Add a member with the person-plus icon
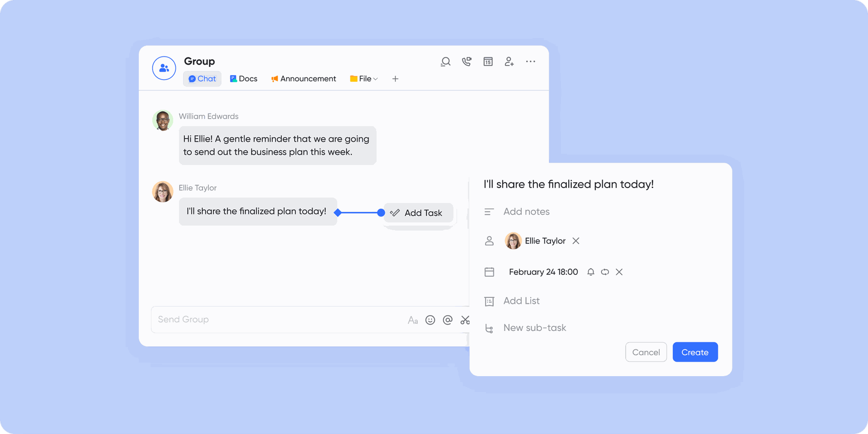 pyautogui.click(x=509, y=61)
